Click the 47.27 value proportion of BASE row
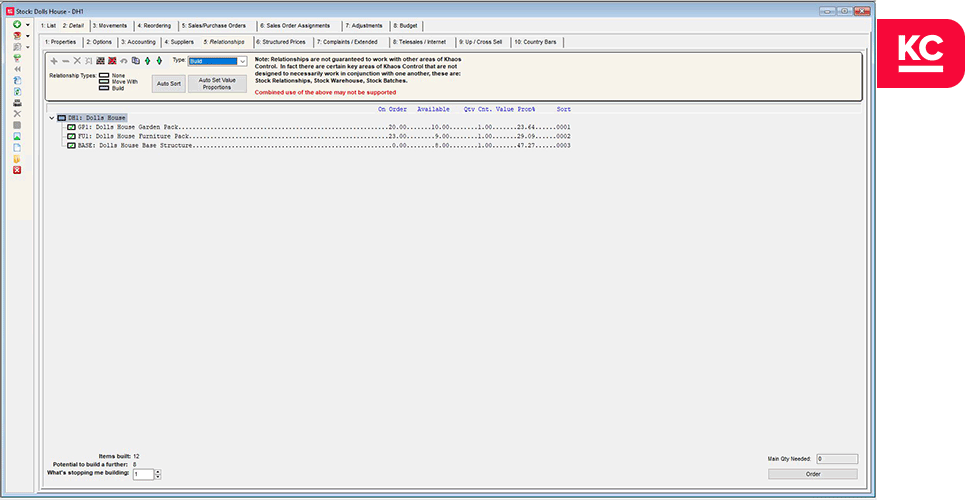 coord(525,146)
